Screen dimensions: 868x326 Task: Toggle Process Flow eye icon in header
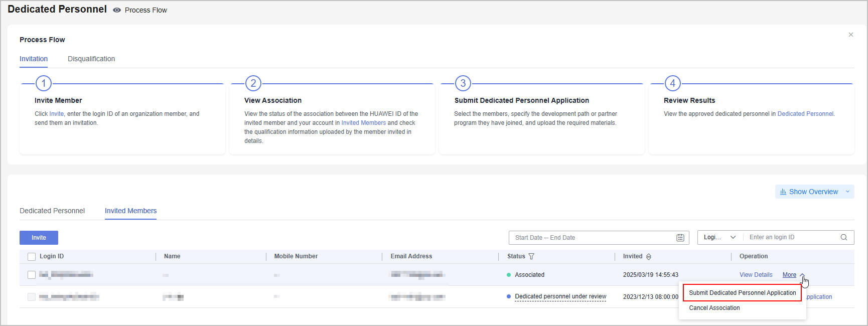point(117,10)
